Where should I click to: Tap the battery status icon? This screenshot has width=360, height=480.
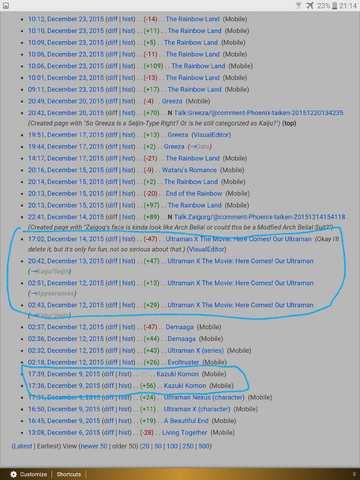pos(334,6)
